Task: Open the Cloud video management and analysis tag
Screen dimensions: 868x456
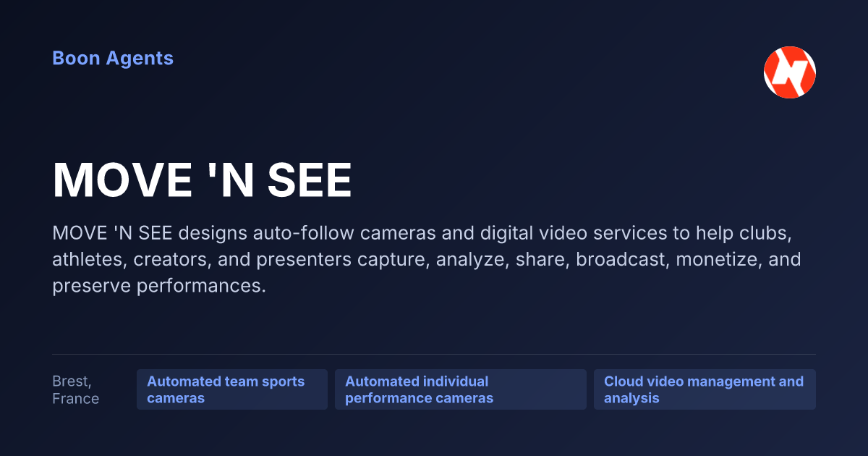Action: (705, 389)
